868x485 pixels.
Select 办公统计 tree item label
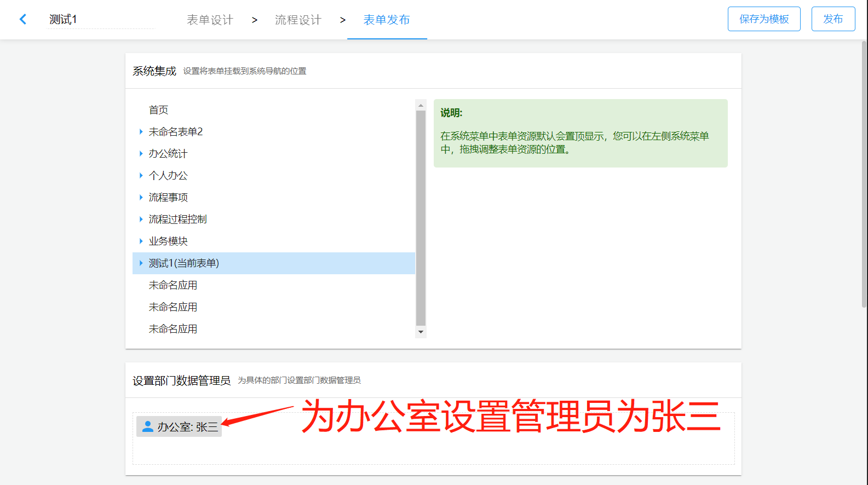coord(168,154)
